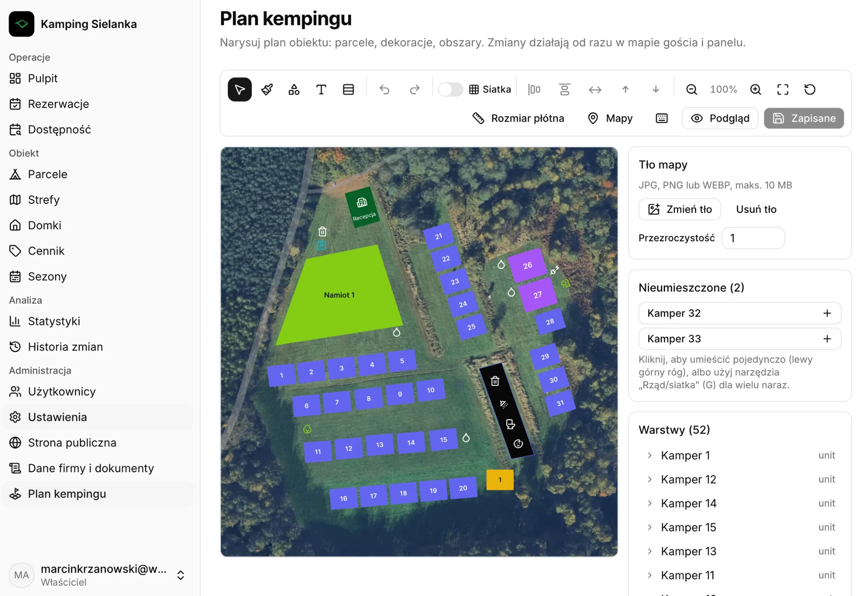This screenshot has width=868, height=596.
Task: Click the Kamping Sielanka logo
Action: coord(21,24)
